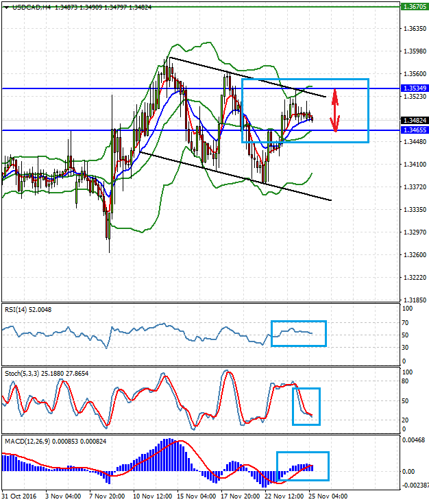Click the 1.33720 price axis label

click(415, 187)
